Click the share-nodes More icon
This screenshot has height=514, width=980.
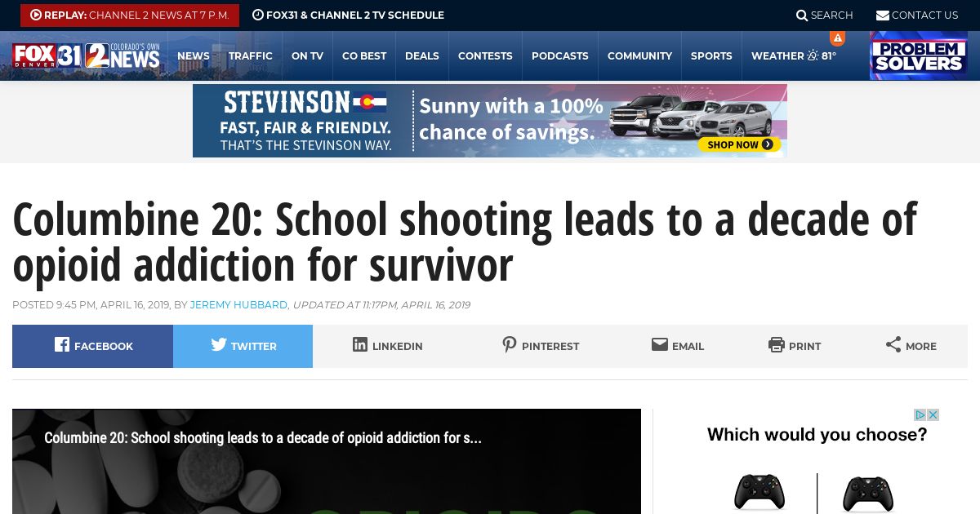pos(893,344)
